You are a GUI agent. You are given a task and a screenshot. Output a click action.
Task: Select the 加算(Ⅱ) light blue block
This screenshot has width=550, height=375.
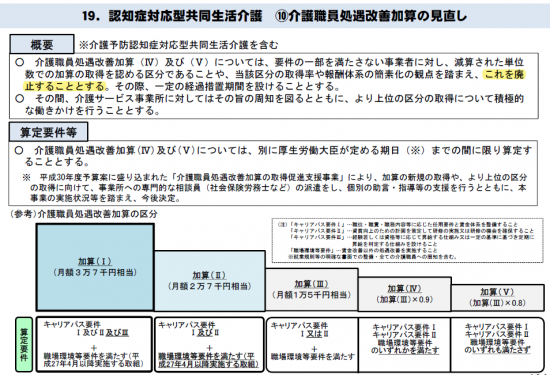point(210,281)
